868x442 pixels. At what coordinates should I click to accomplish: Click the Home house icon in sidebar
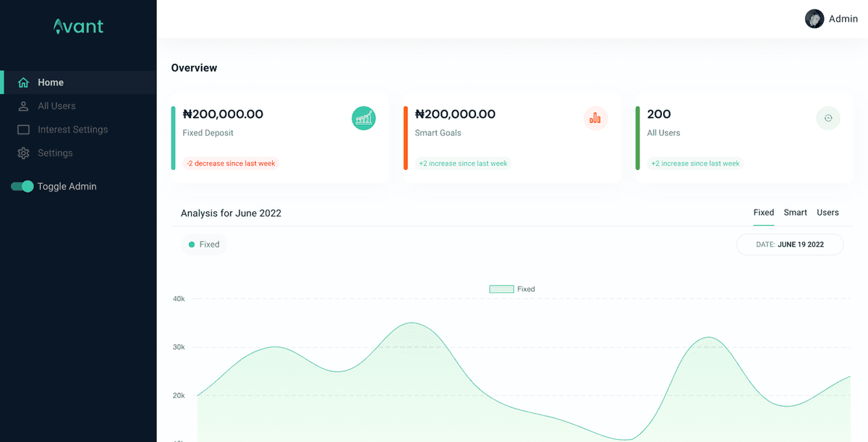point(23,82)
